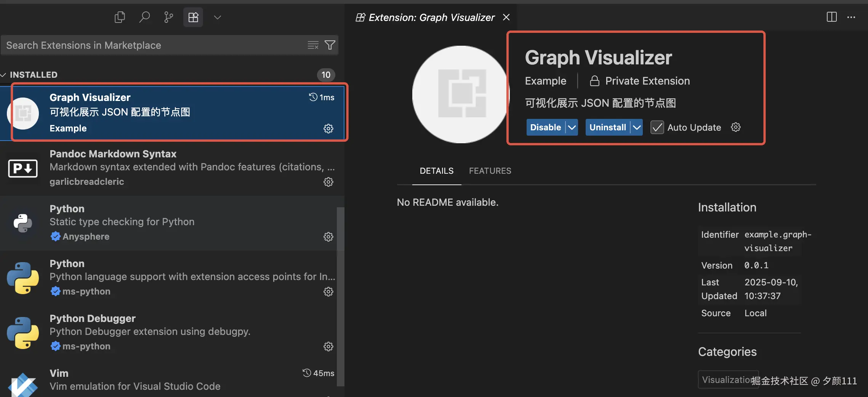
Task: Click the garlicbreadcleric publisher name
Action: (x=87, y=182)
